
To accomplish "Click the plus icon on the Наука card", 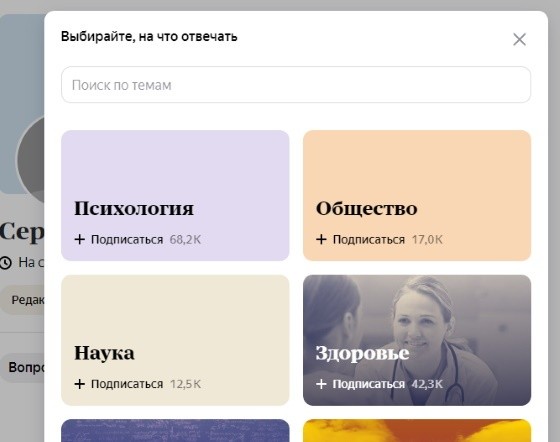I will click(x=80, y=384).
